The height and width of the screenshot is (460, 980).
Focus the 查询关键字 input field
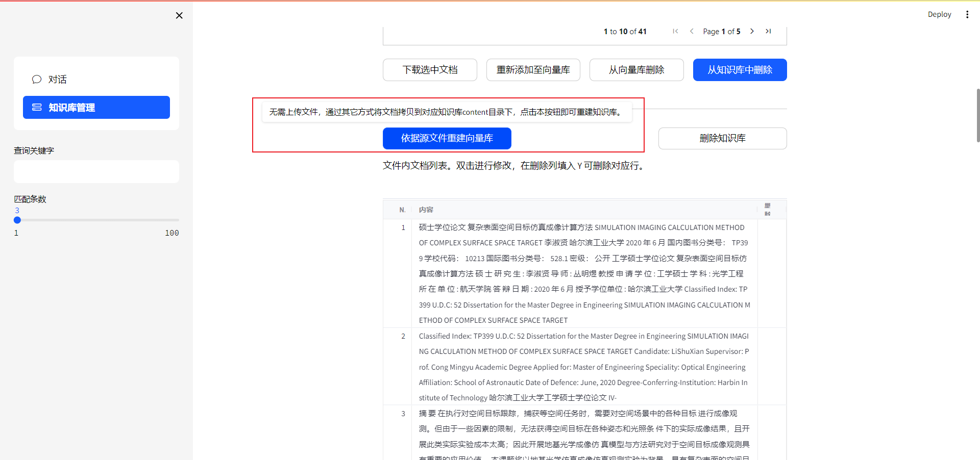click(x=96, y=172)
